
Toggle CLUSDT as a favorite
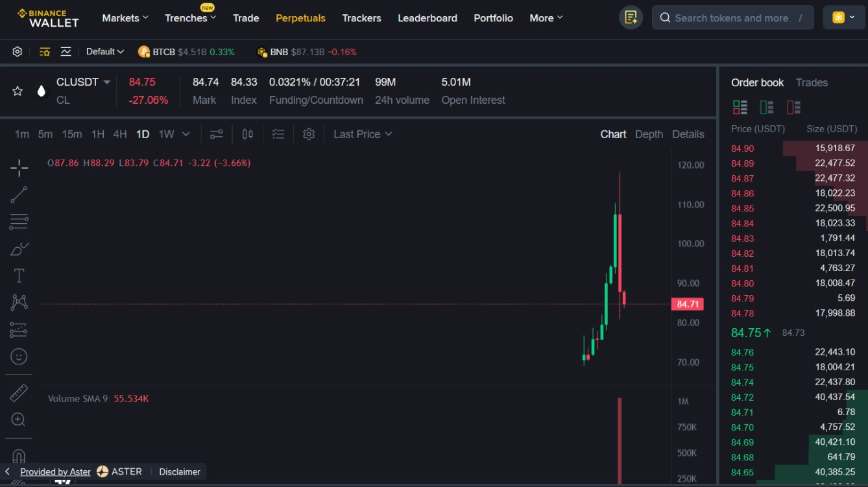click(17, 91)
